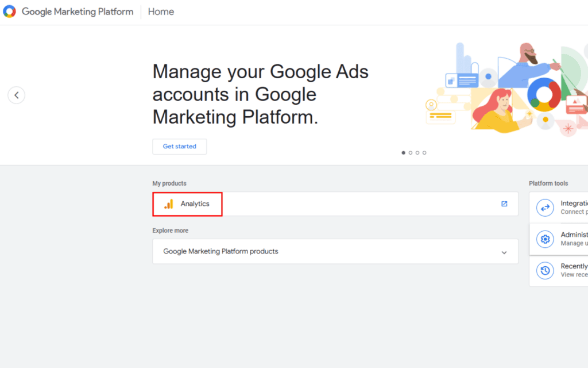
Task: Select the fourth carousel dot
Action: tap(424, 153)
